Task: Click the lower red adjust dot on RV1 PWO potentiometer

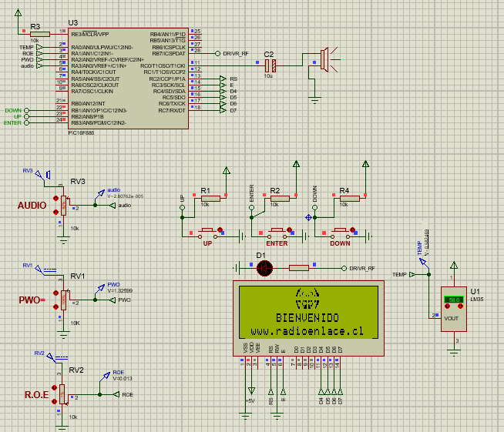Action: tap(56, 306)
